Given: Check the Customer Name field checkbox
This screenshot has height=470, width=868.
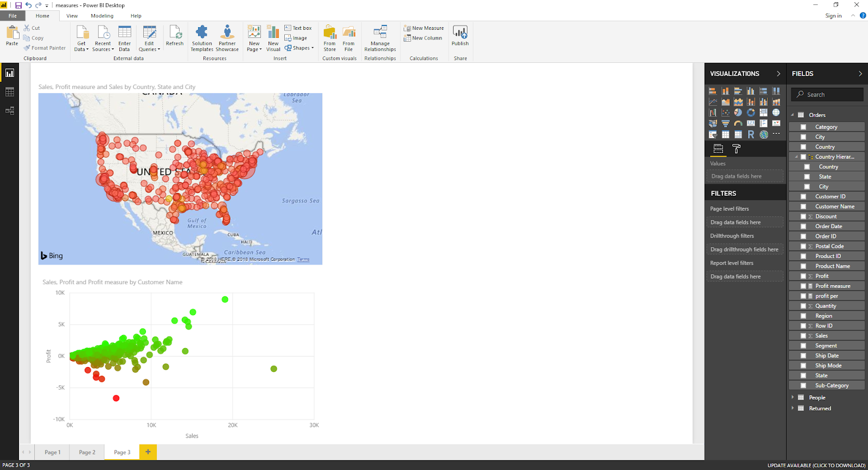Looking at the screenshot, I should [803, 207].
